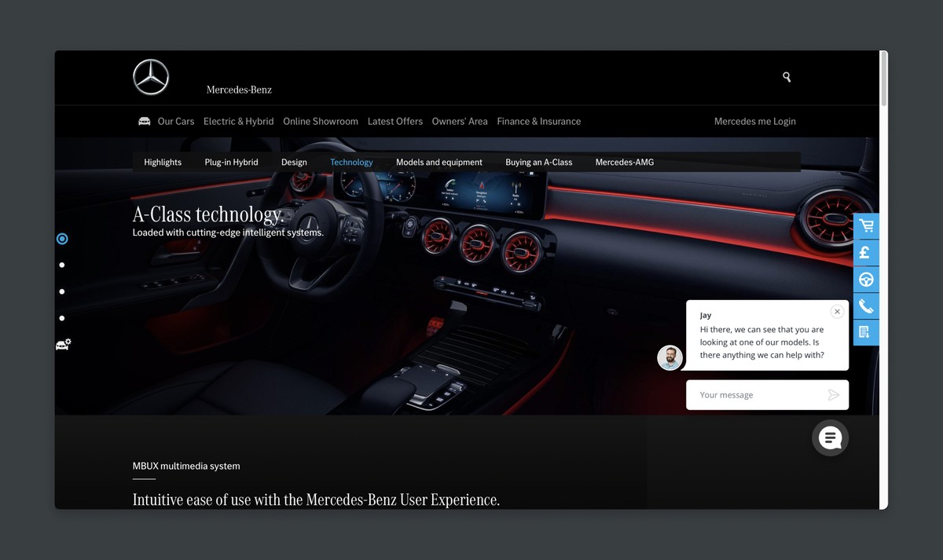This screenshot has height=560, width=943.
Task: Click the shopping cart sidebar icon
Action: [x=866, y=226]
